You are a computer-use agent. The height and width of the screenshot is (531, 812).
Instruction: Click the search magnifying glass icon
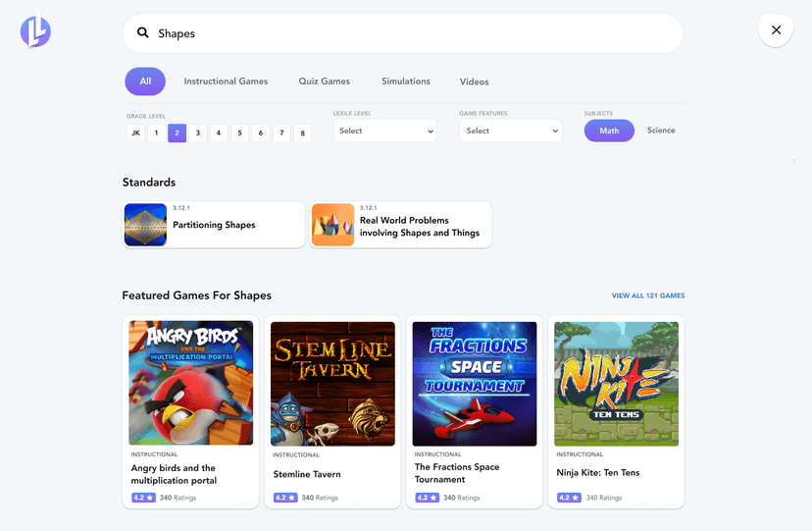142,33
